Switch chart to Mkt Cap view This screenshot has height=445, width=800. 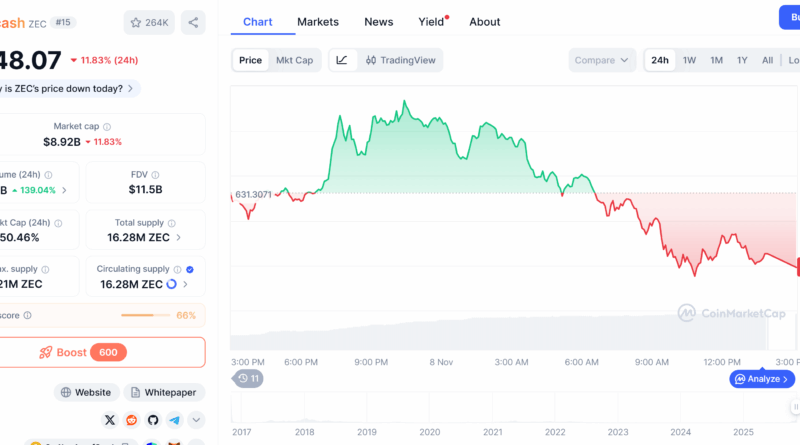(x=294, y=60)
